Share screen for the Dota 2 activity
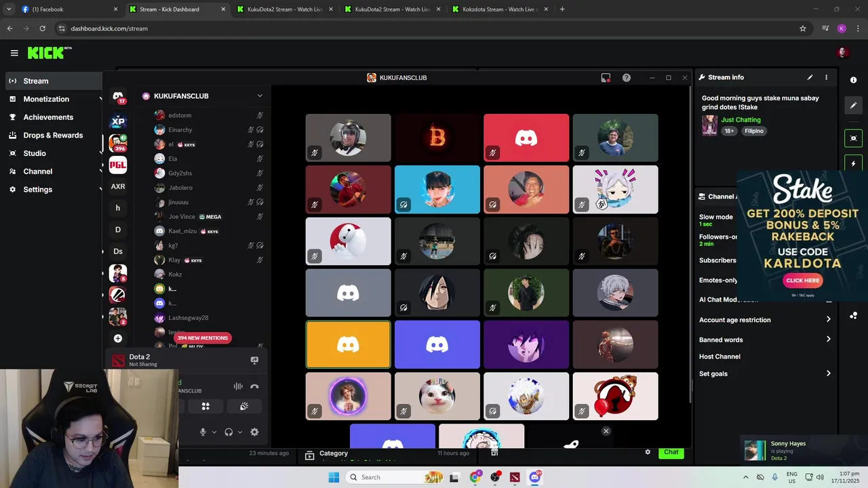The height and width of the screenshot is (488, 868). pyautogui.click(x=254, y=361)
